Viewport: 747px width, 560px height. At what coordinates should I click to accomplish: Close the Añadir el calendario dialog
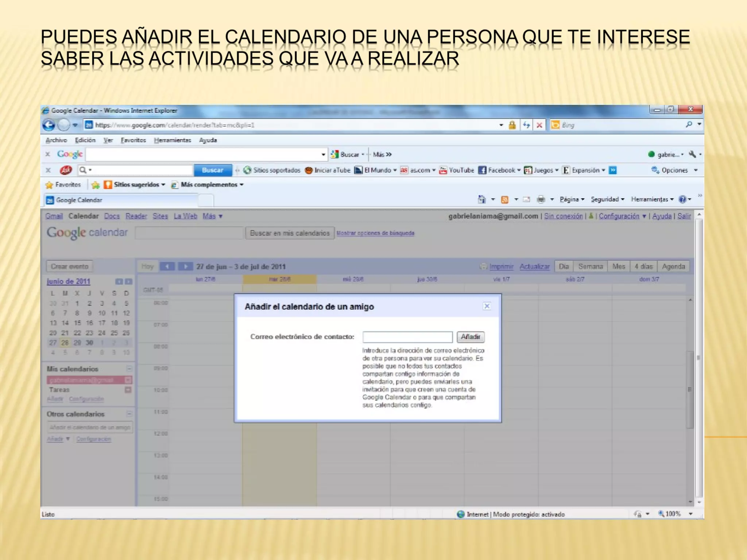487,306
